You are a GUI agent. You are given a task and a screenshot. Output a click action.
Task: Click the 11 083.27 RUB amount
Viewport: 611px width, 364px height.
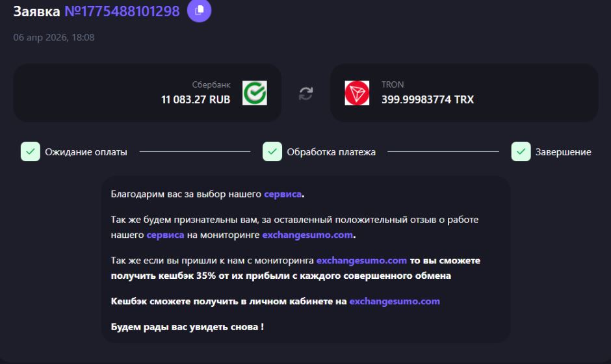click(196, 99)
